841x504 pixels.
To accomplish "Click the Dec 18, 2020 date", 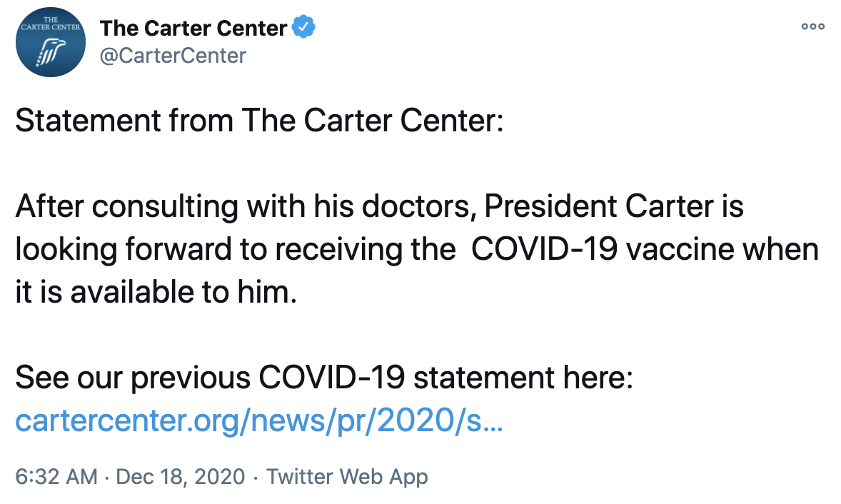I will 178,477.
